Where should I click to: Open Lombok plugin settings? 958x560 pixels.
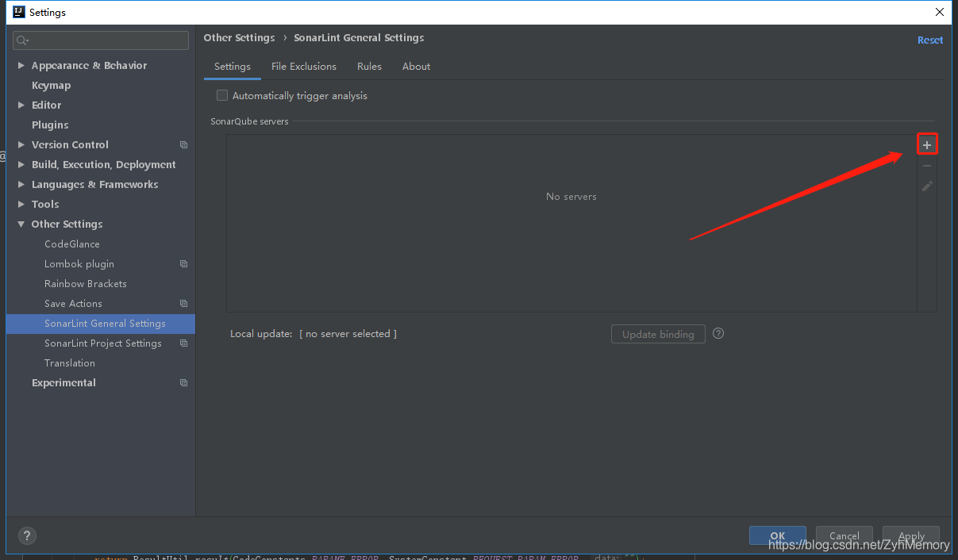pyautogui.click(x=79, y=264)
